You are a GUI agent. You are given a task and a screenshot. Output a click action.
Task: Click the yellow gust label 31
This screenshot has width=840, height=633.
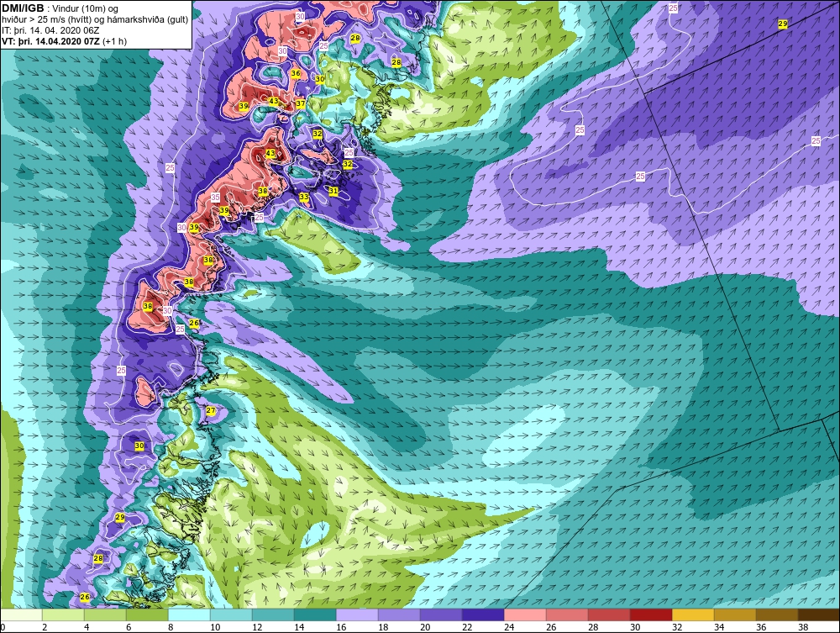click(x=333, y=191)
